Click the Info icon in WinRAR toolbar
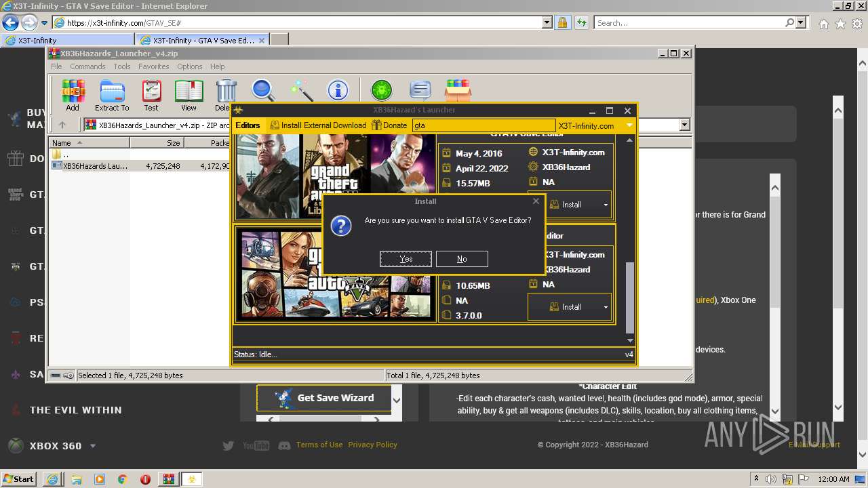 [x=338, y=90]
